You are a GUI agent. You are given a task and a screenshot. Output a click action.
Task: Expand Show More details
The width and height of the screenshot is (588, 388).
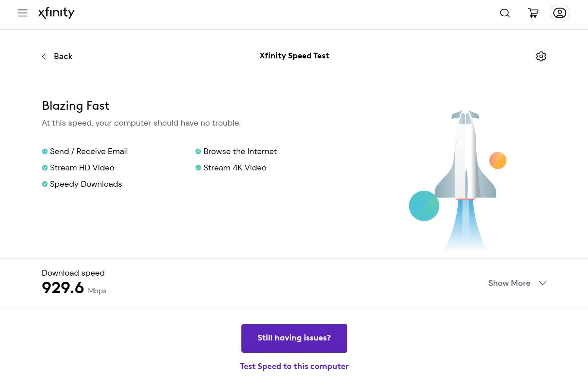(x=509, y=283)
